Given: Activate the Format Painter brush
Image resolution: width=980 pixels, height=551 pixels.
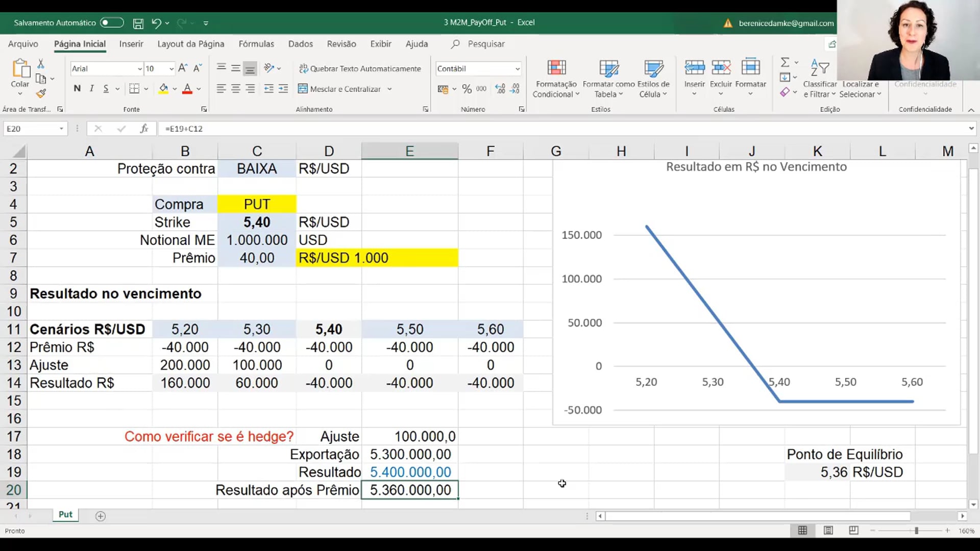Looking at the screenshot, I should [41, 93].
